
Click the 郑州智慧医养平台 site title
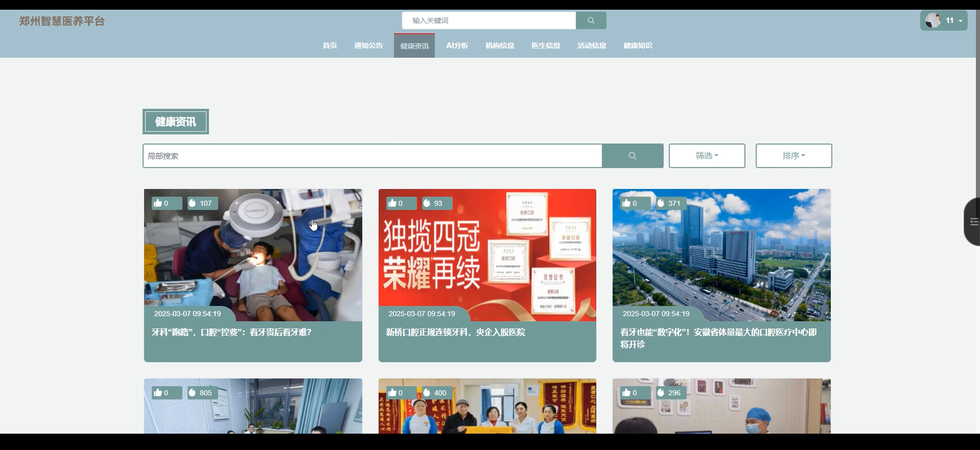point(62,21)
